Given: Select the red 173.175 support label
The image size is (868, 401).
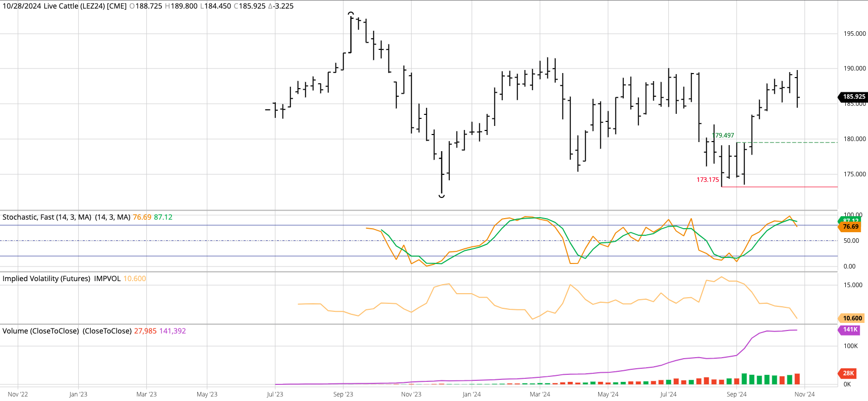Looking at the screenshot, I should 708,180.
